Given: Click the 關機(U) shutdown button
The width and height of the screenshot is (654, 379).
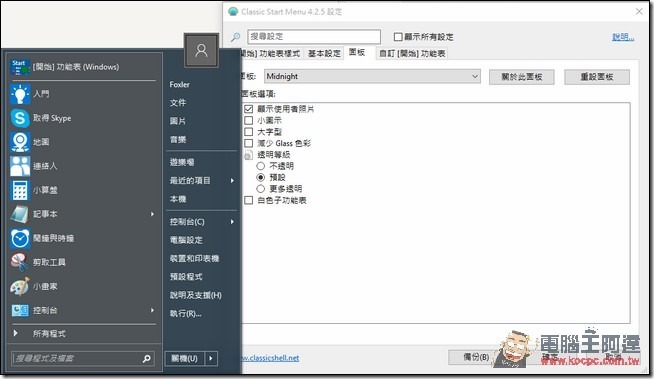Looking at the screenshot, I should pos(185,358).
